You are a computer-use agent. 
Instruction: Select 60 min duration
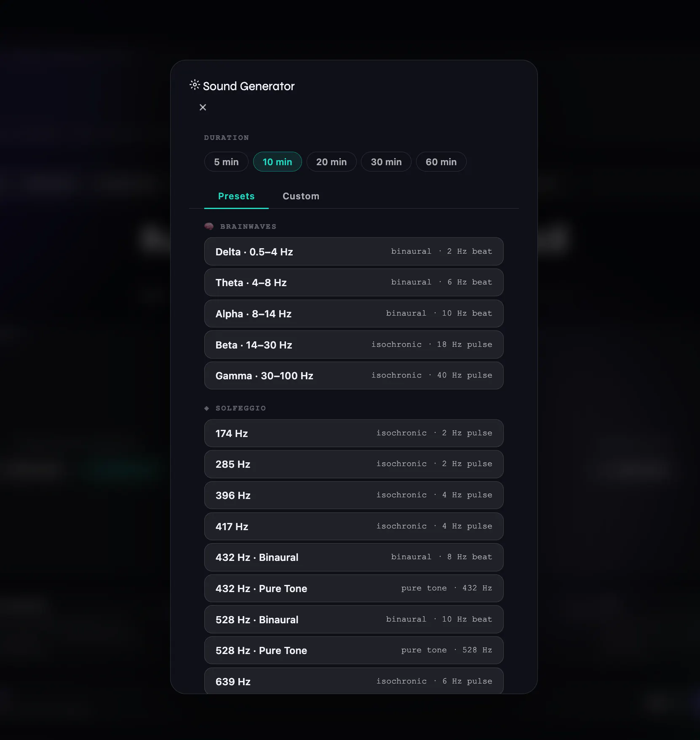click(x=441, y=162)
